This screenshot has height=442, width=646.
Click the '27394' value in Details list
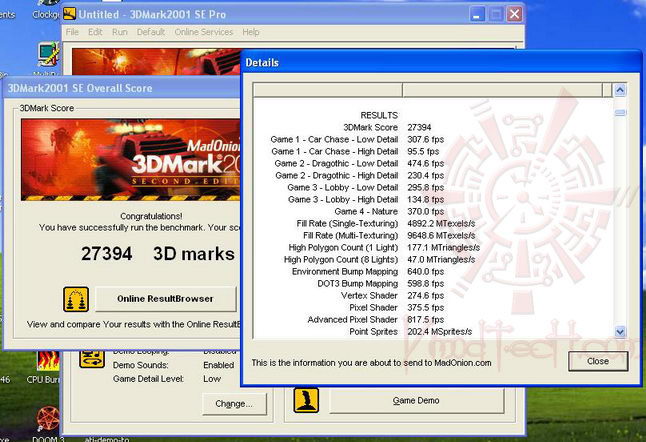pyautogui.click(x=419, y=127)
